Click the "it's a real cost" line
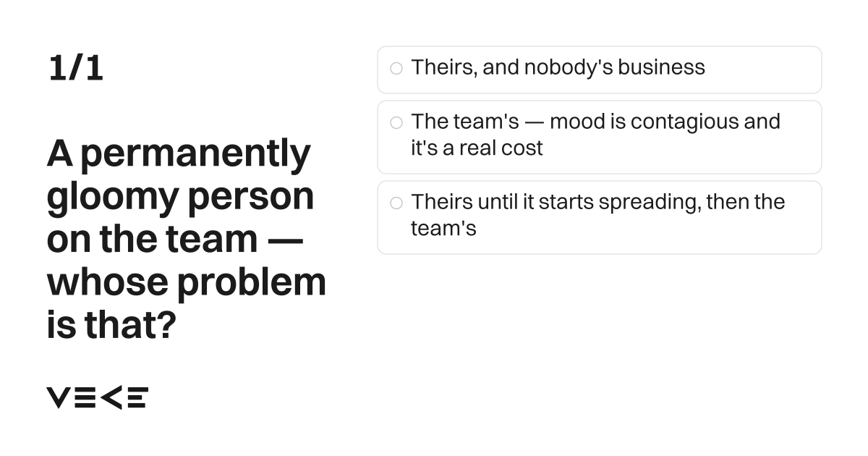Viewport: 868px width, 456px height. 477,148
